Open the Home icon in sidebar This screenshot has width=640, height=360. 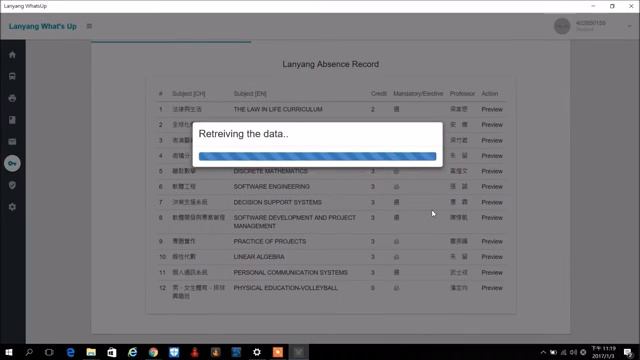point(12,55)
